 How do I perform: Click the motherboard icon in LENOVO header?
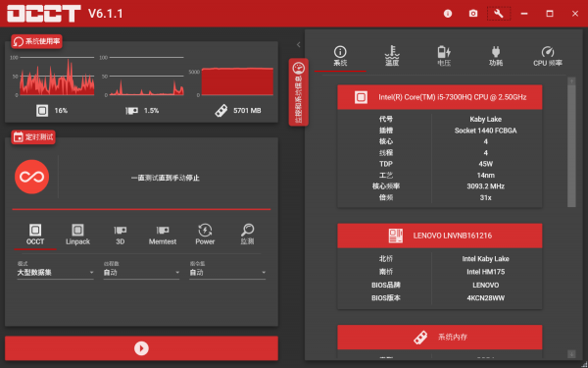coord(396,236)
